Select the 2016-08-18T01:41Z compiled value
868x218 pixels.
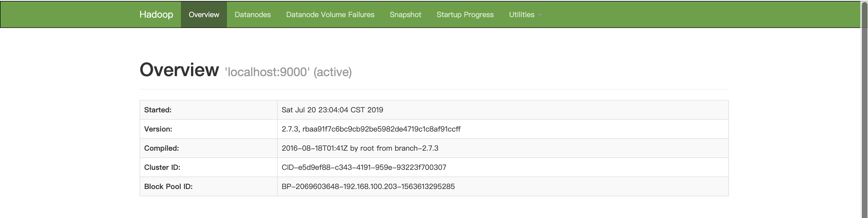pos(360,148)
